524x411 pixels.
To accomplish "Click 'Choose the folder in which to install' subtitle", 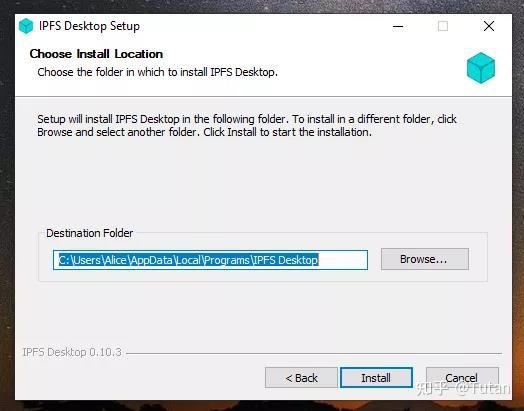I will click(157, 72).
